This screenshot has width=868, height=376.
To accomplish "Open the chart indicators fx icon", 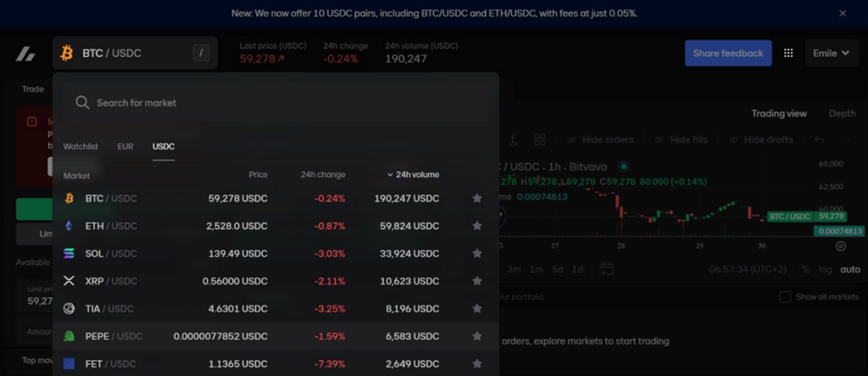I will [x=513, y=140].
